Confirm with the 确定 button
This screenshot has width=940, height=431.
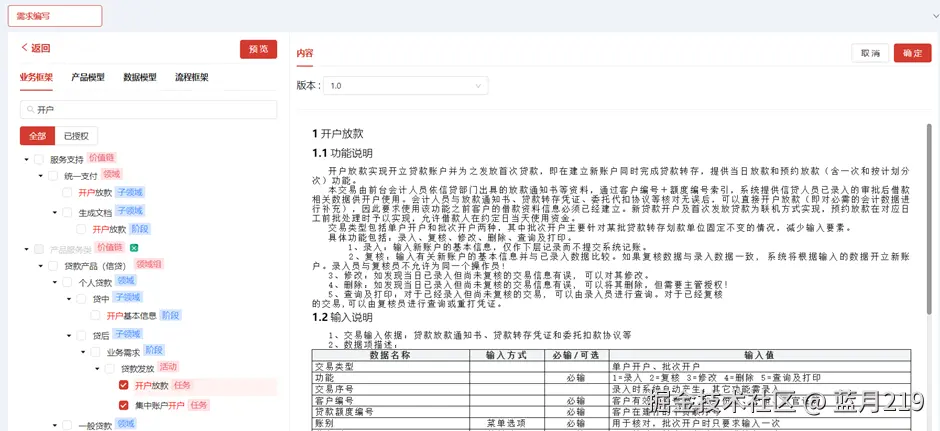point(912,53)
